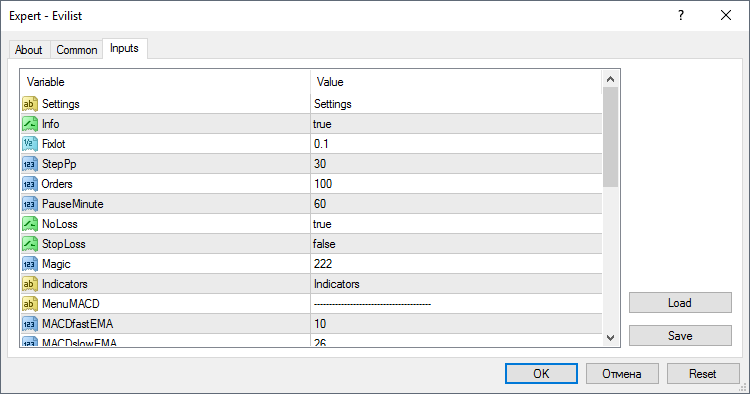Viewport: 750px width, 394px height.
Task: Open the About tab
Action: pos(29,50)
